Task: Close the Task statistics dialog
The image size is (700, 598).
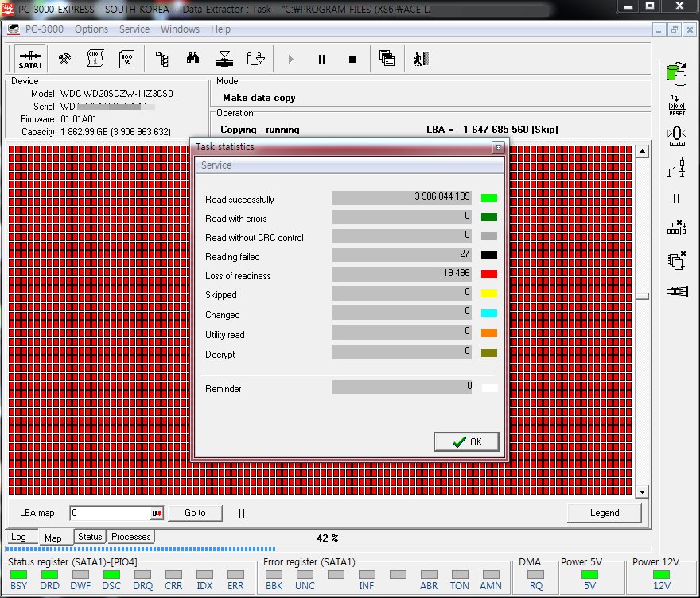Action: coord(498,147)
